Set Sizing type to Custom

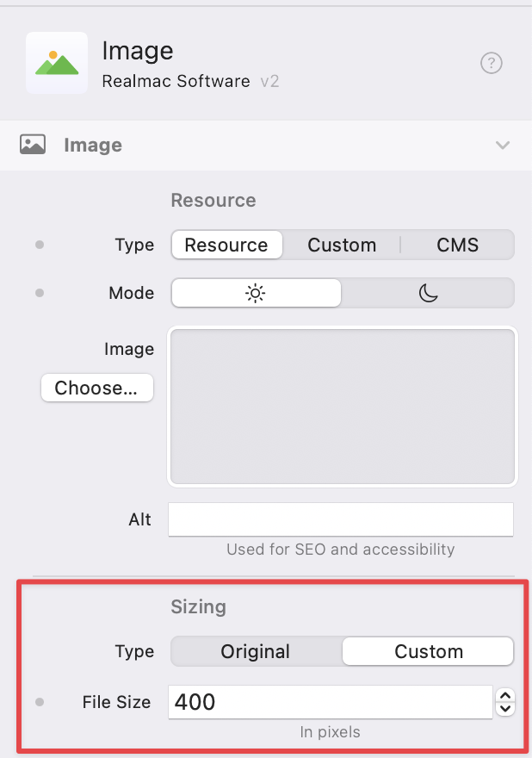click(x=428, y=651)
